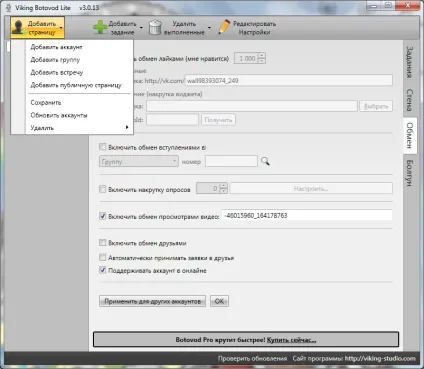This screenshot has height=369, width=424.
Task: Increase the polls count spinner
Action: tap(224, 186)
